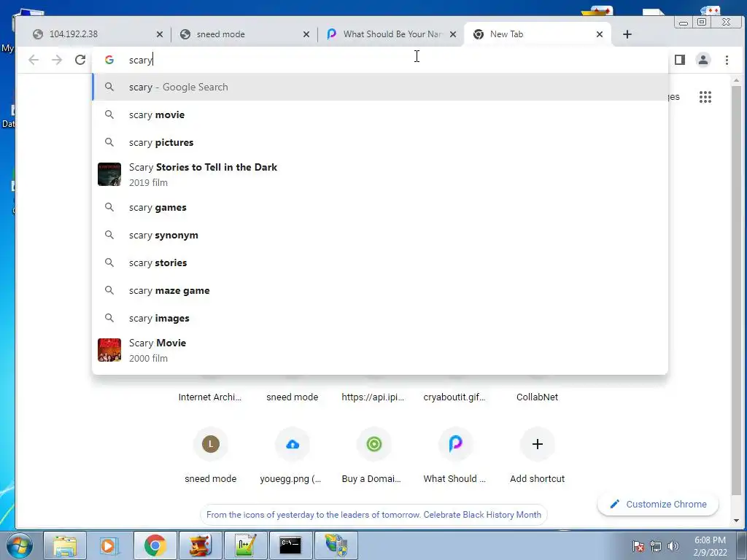Go forward to next page
Viewport: 747px width, 560px height.
point(57,60)
